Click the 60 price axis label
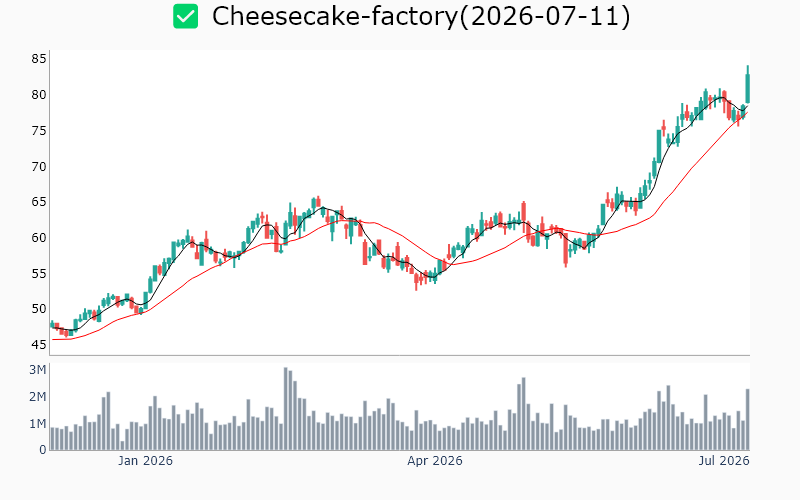This screenshot has height=500, width=800. click(x=39, y=238)
